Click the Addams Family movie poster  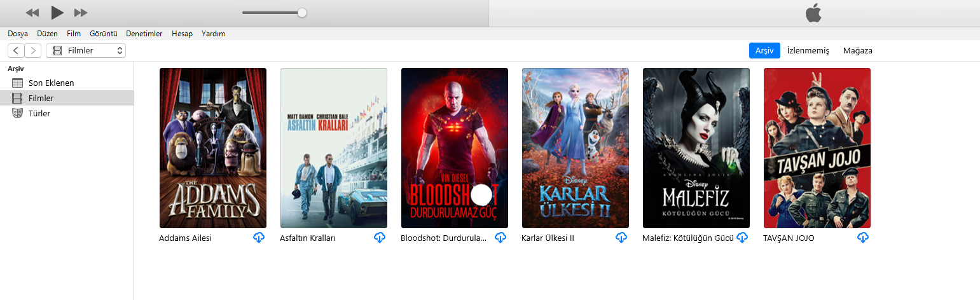[x=213, y=148]
